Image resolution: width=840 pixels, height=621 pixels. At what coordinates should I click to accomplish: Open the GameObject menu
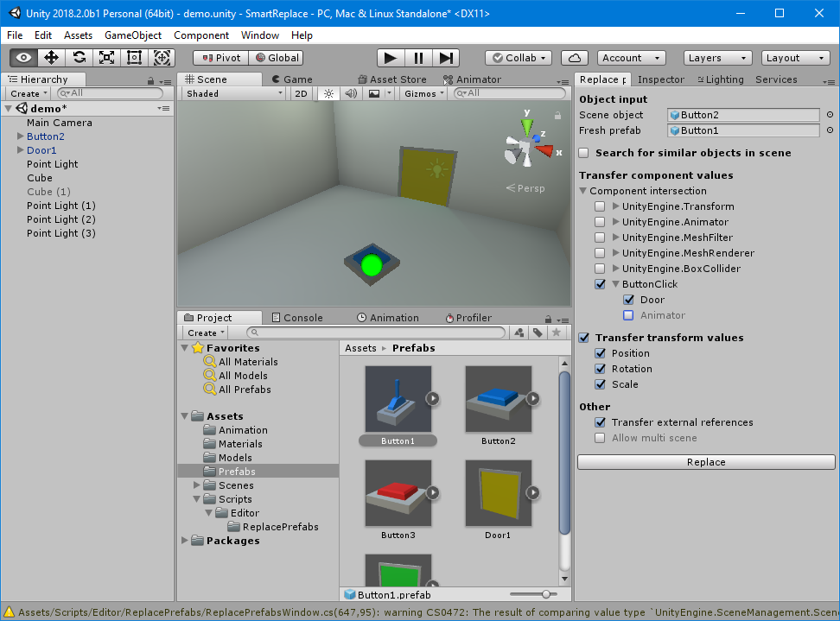coord(132,35)
